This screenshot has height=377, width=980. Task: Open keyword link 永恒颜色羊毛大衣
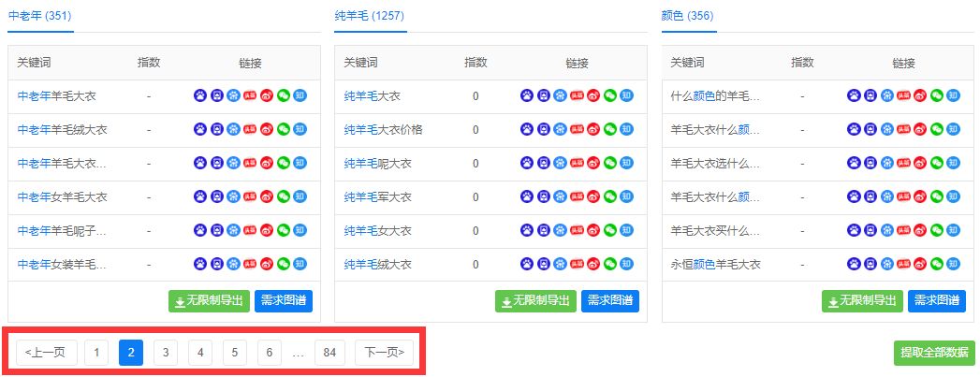click(716, 265)
